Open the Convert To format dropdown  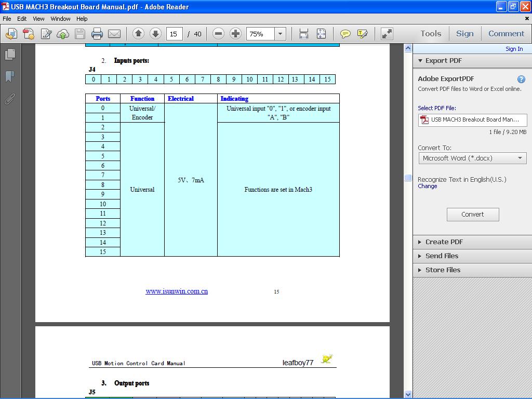[x=472, y=158]
